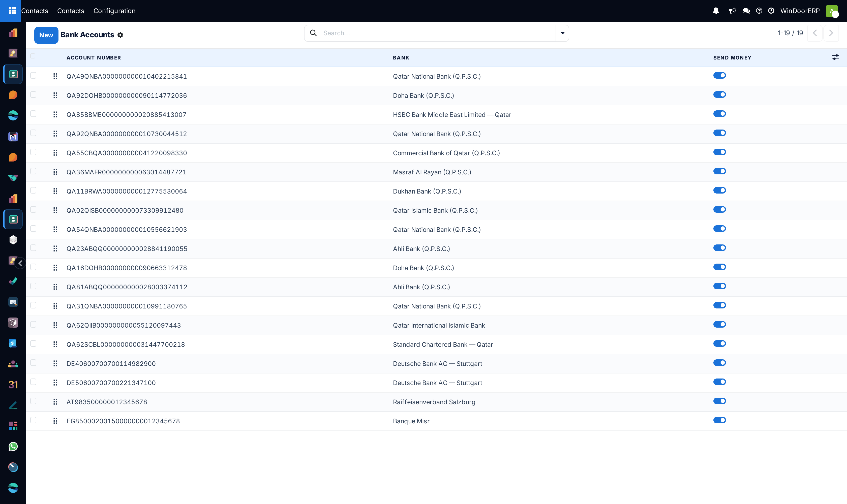Open the WhatsApp app in sidebar
Image resolution: width=847 pixels, height=504 pixels.
pyautogui.click(x=13, y=447)
